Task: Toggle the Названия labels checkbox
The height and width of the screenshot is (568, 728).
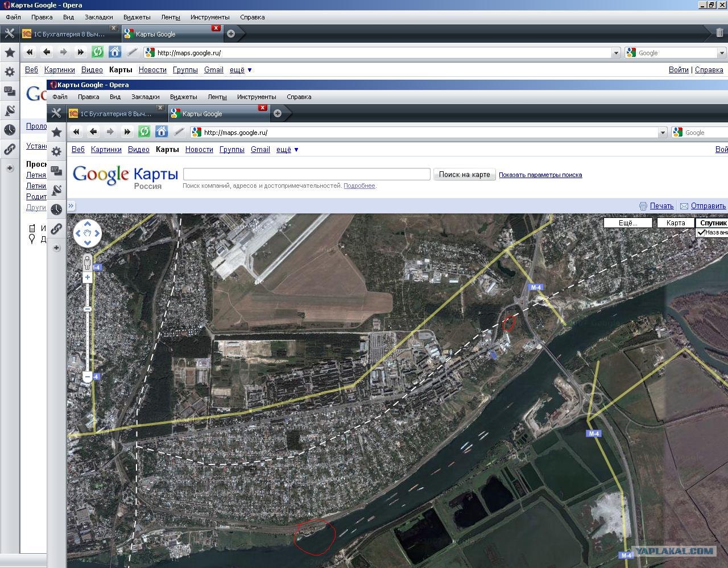Action: pyautogui.click(x=701, y=232)
